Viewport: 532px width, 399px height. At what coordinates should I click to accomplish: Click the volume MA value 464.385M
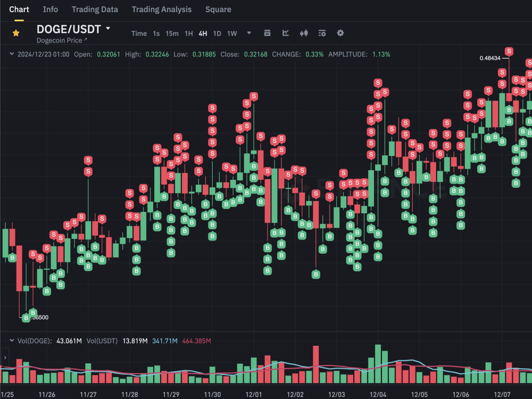[196, 340]
